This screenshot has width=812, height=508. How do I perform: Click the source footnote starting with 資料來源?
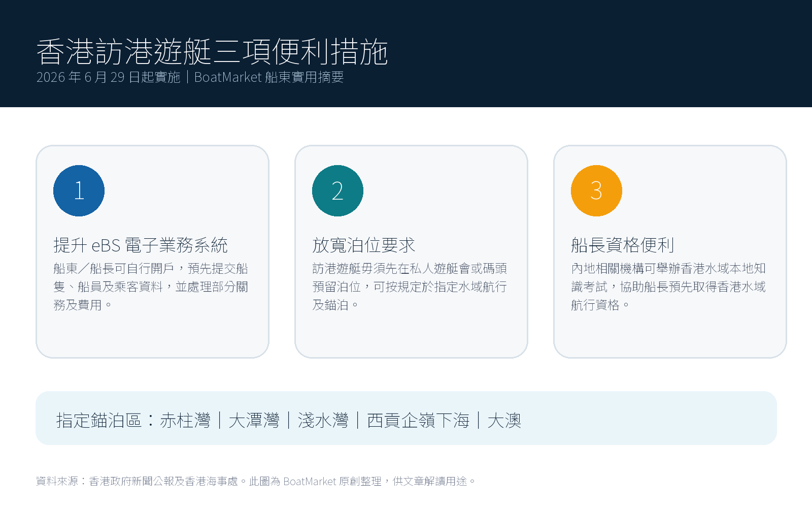click(256, 481)
